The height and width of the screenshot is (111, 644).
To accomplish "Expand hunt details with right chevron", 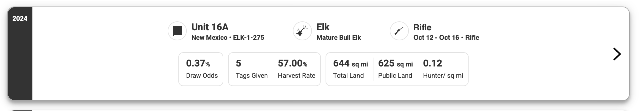I will [617, 54].
